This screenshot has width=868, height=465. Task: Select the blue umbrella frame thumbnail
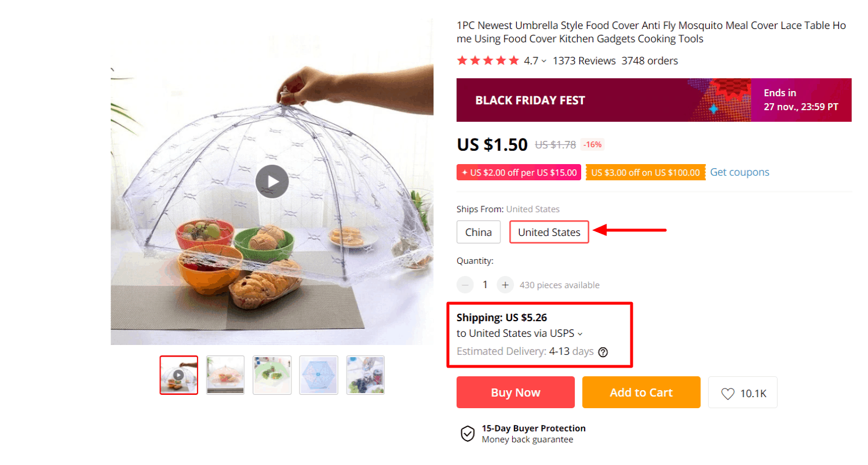point(318,375)
